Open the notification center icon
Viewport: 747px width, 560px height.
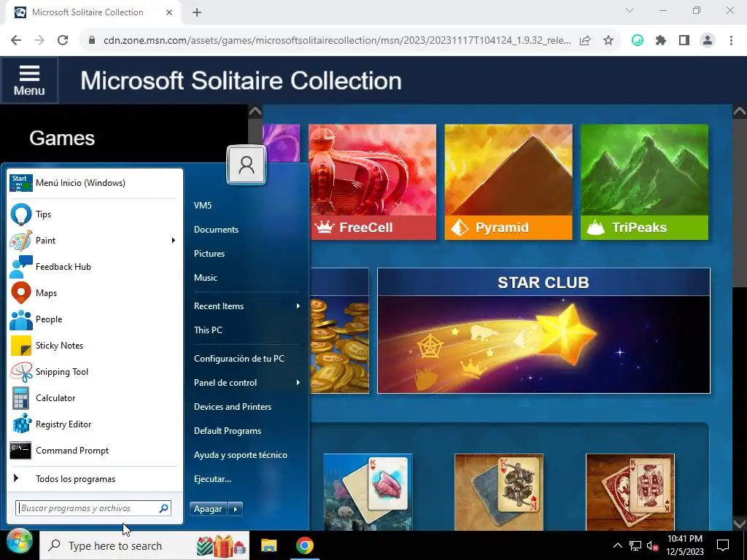[723, 545]
